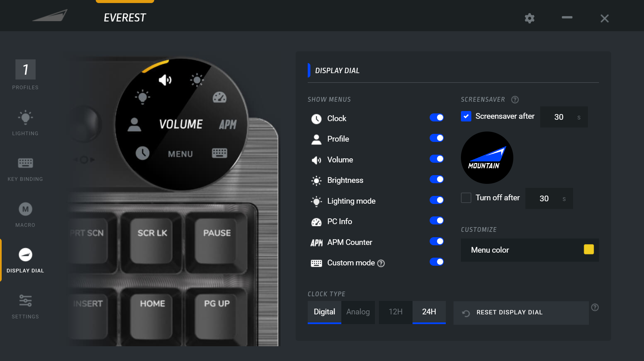The height and width of the screenshot is (361, 644).
Task: Uncheck the Screensaver after checkbox
Action: click(x=466, y=116)
